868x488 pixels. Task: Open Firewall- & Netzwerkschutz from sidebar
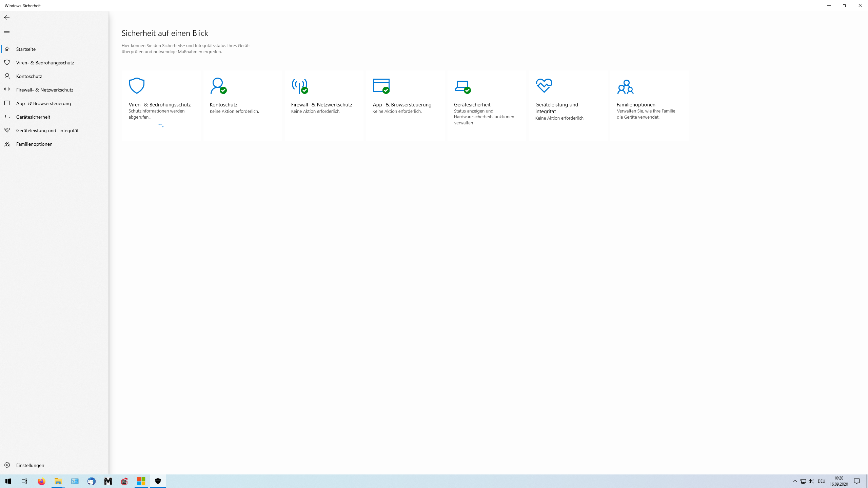(x=45, y=90)
